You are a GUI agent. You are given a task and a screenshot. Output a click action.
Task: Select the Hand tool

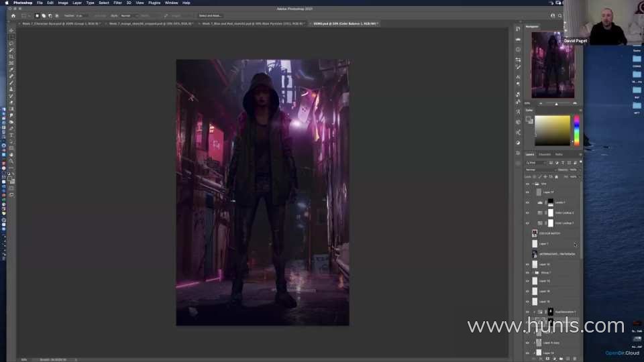pos(11,155)
